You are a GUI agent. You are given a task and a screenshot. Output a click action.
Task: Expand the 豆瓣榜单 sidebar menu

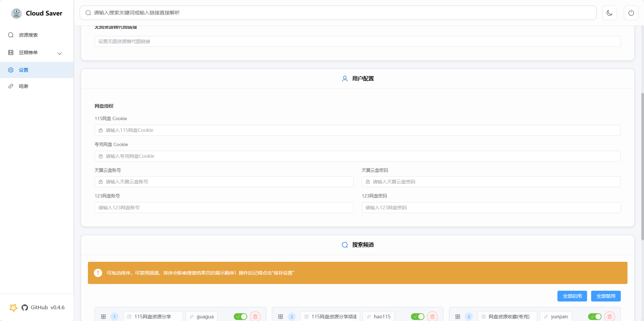(37, 52)
